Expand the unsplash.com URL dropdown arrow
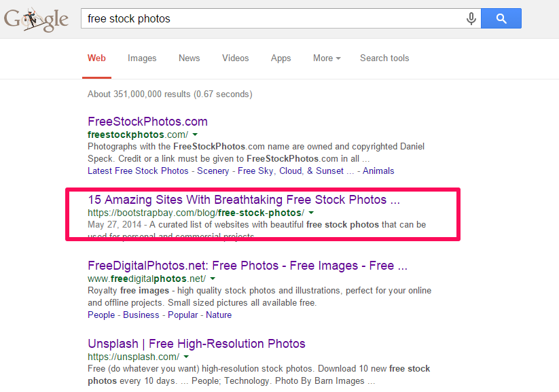 coord(186,356)
